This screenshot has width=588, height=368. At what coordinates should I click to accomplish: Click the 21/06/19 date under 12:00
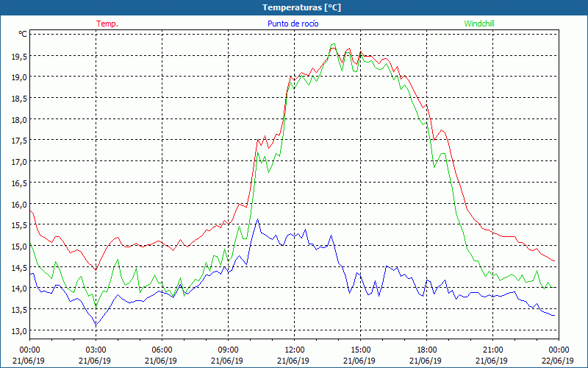(293, 361)
